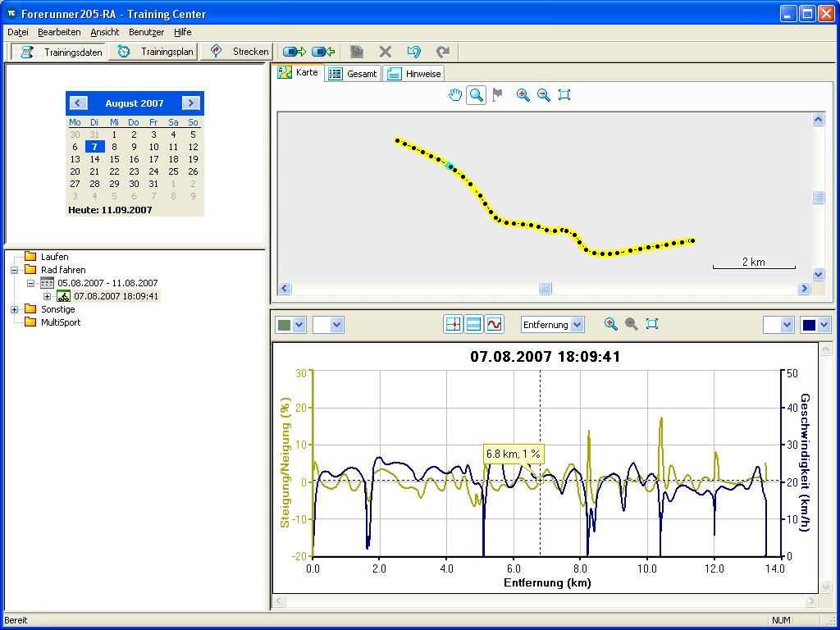The width and height of the screenshot is (840, 630).
Task: Select the Rad fahren folder
Action: point(63,270)
